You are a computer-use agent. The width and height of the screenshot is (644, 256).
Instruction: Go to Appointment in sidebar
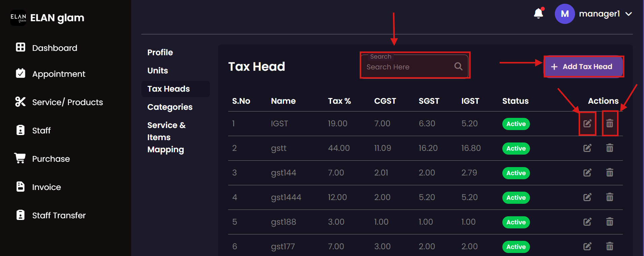click(x=59, y=74)
